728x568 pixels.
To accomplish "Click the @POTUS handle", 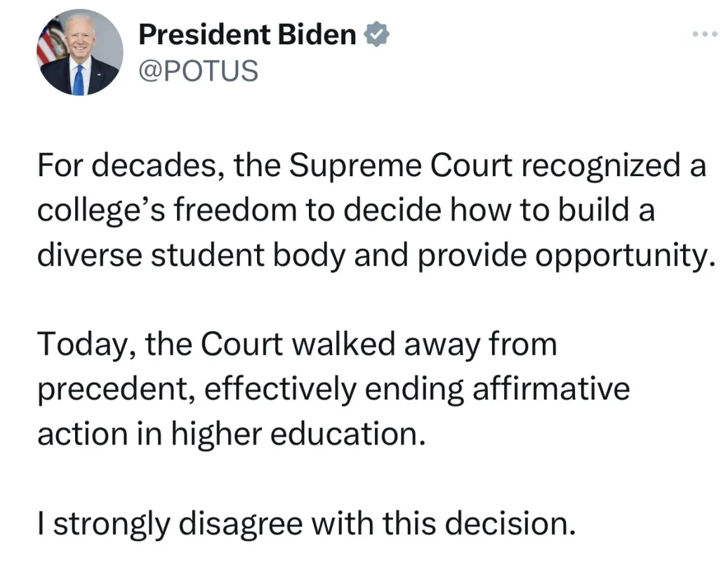I will pos(198,70).
